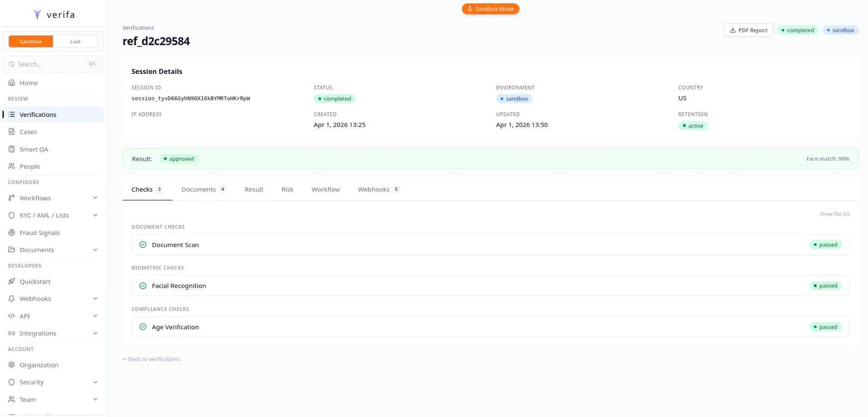Click the Webhooks bell icon

[x=11, y=299]
